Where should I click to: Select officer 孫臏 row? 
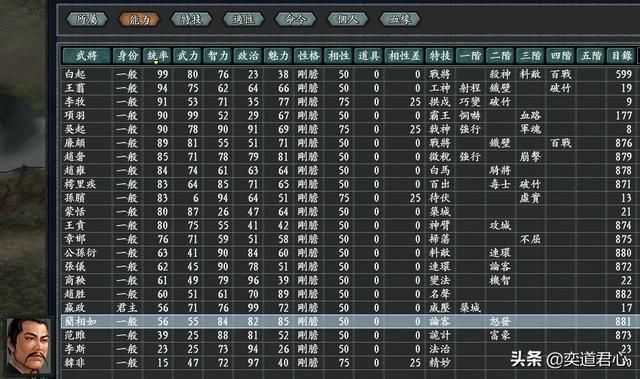(x=349, y=198)
